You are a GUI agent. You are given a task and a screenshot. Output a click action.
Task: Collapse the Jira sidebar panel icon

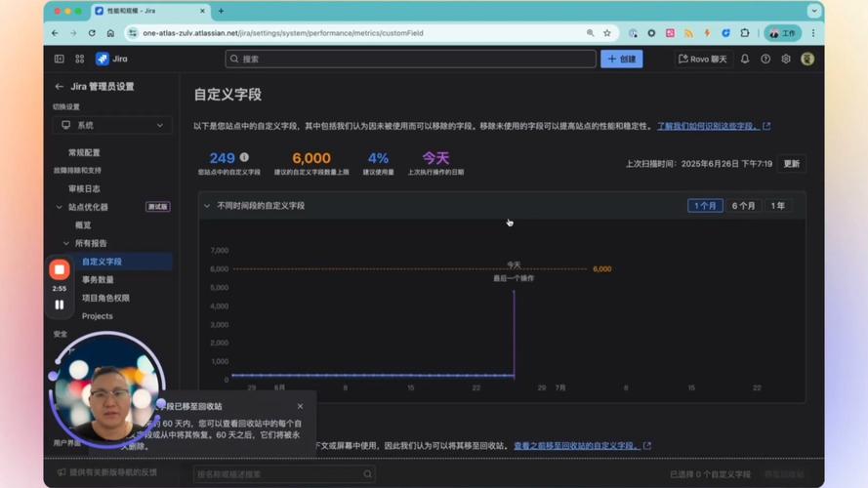point(60,59)
